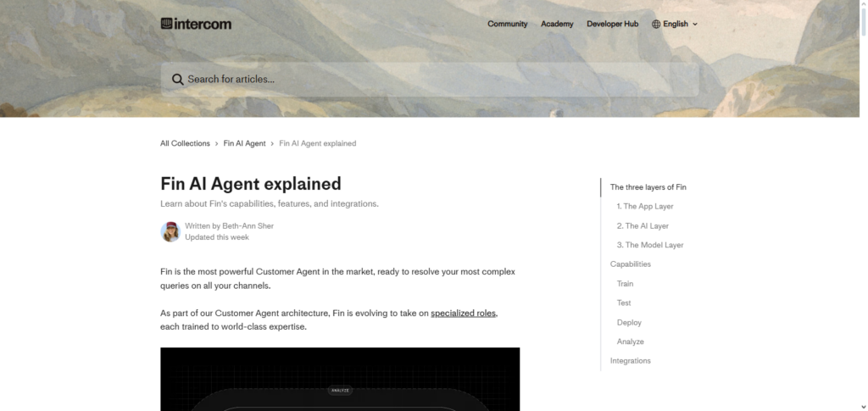
Task: Jump to The Model Layer section
Action: pos(649,245)
